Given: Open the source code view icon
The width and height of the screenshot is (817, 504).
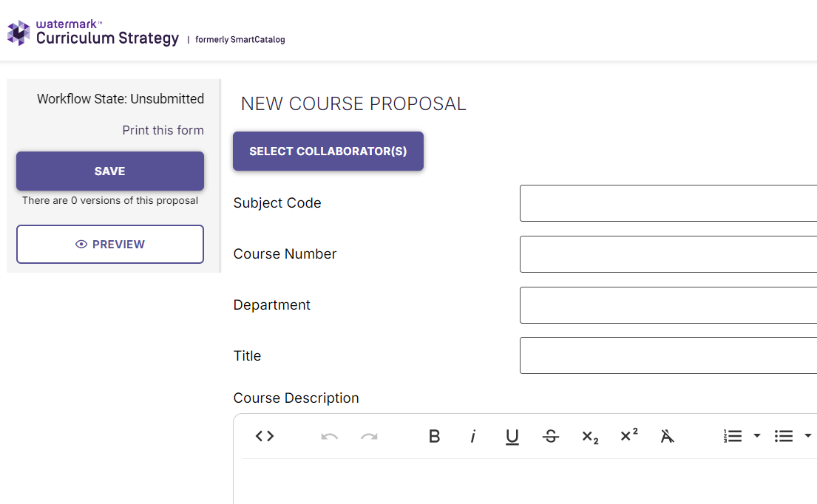Looking at the screenshot, I should 265,436.
